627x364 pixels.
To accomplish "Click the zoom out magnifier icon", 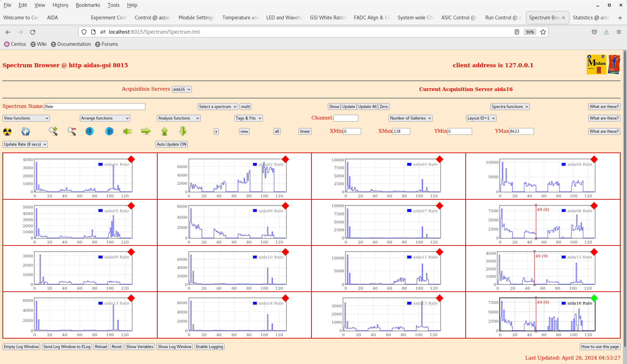I will [x=71, y=131].
